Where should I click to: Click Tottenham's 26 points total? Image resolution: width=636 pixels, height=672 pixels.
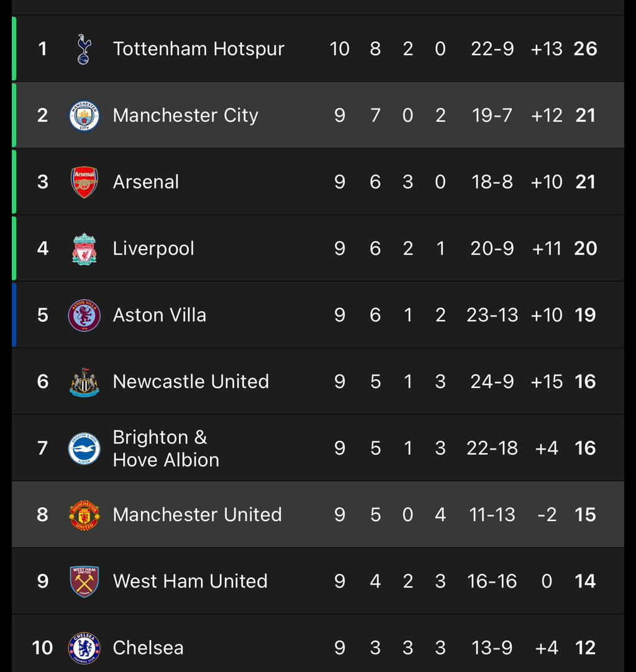pos(585,49)
